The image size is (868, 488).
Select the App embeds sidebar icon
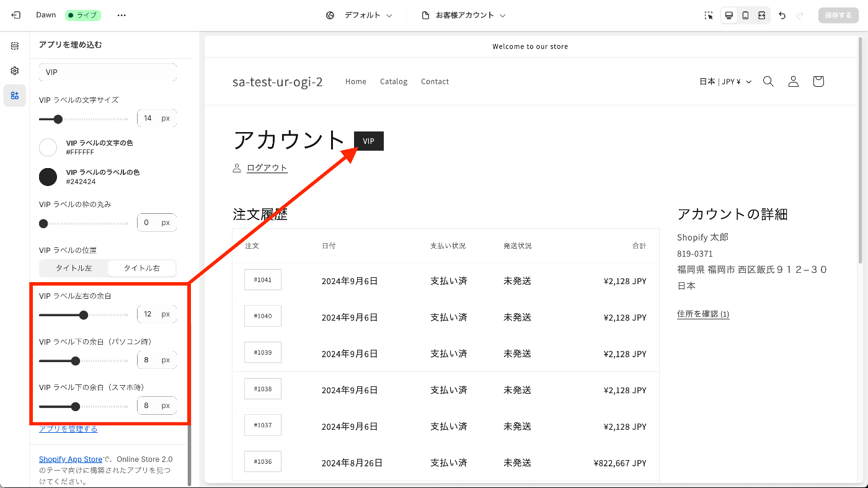[x=15, y=95]
